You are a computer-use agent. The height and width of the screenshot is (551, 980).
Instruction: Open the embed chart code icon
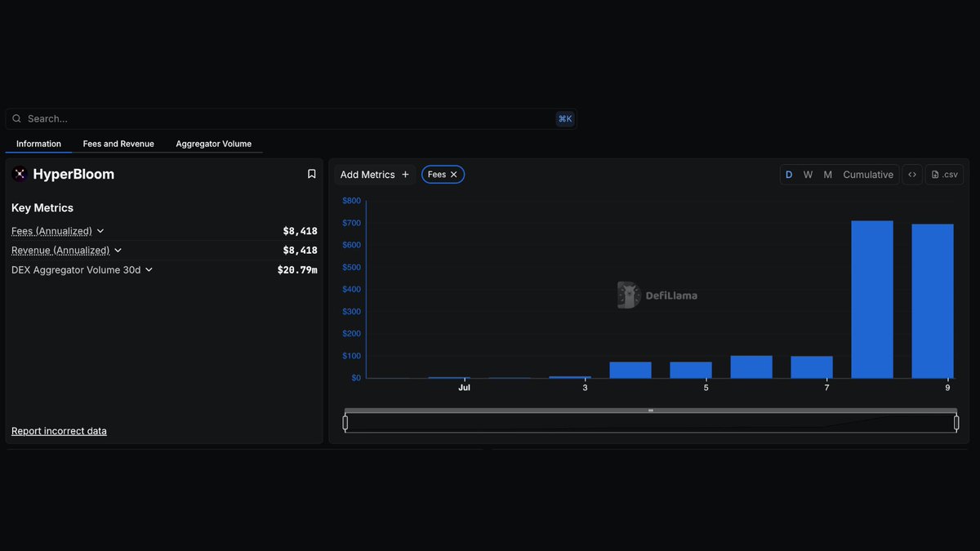[912, 175]
